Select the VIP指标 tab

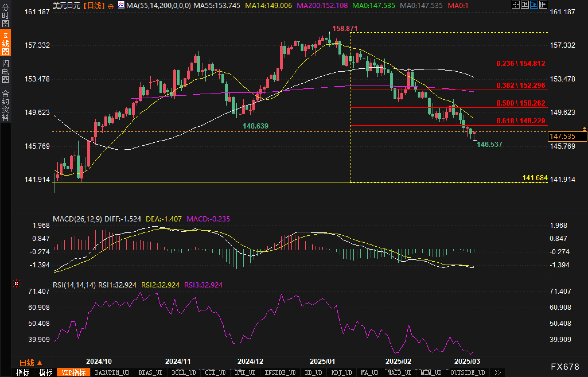click(x=74, y=372)
